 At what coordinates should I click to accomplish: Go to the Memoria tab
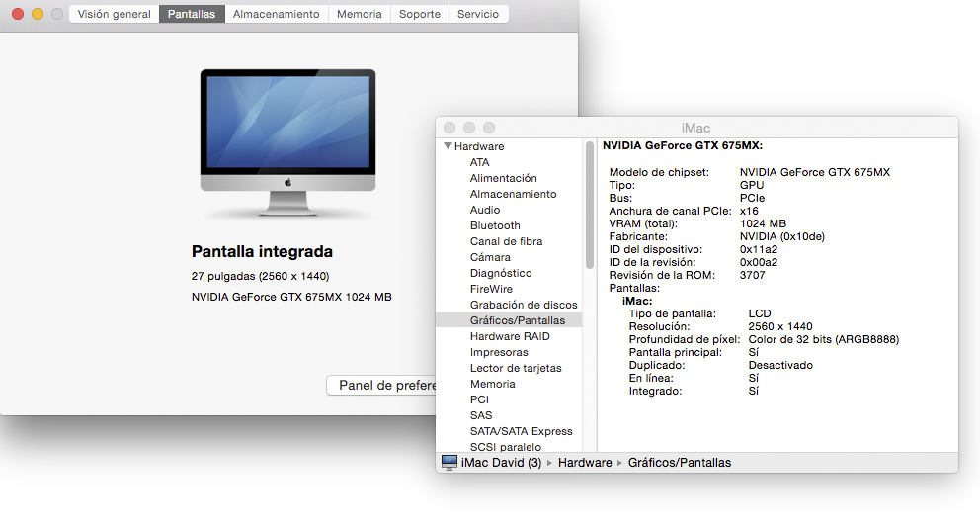click(x=360, y=14)
